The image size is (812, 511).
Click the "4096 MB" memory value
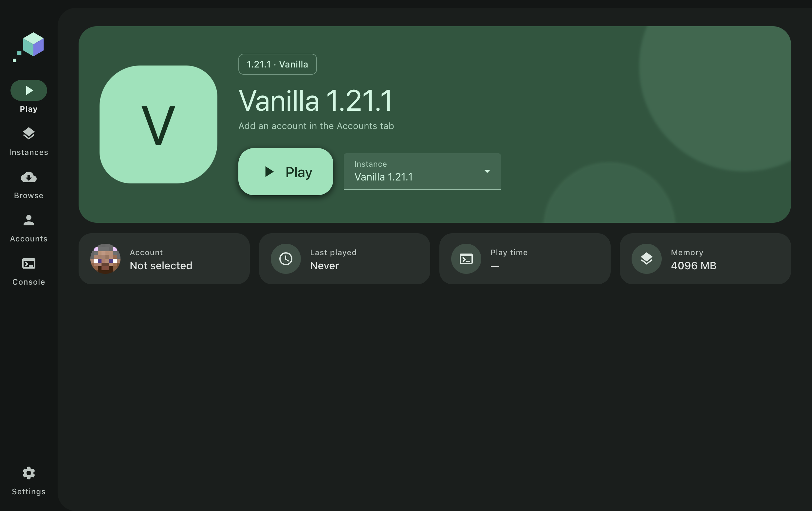693,266
